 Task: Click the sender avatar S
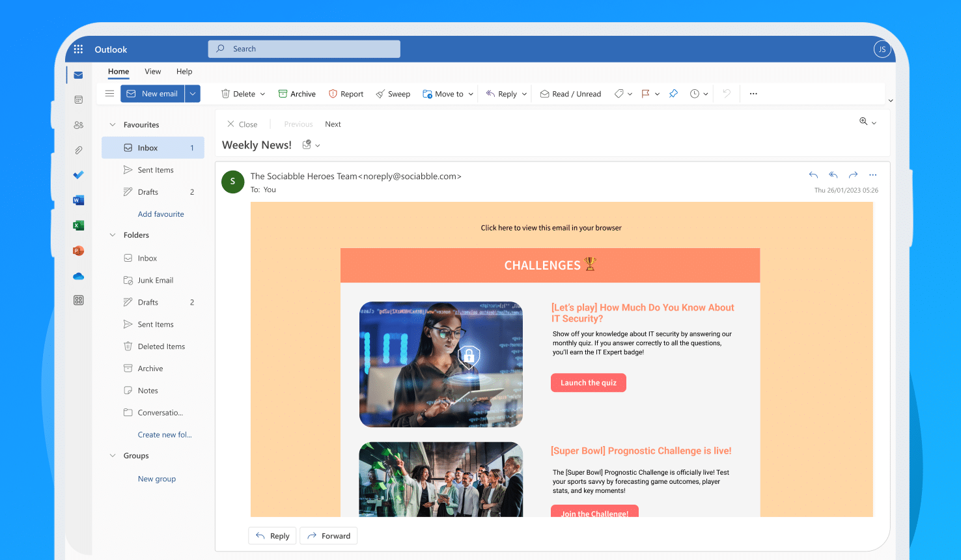point(232,182)
